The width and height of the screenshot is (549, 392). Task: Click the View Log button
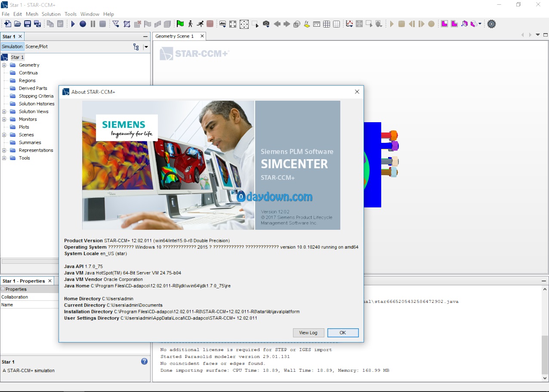point(308,333)
